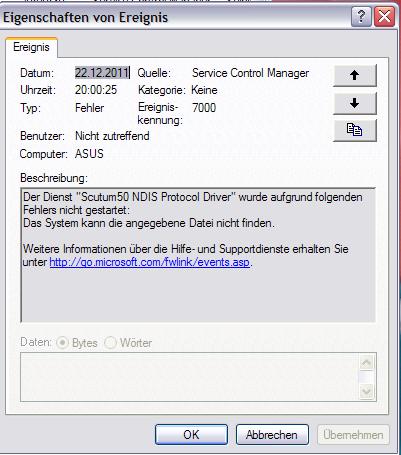This screenshot has width=401, height=455.
Task: Cancel with the Abbrechen button
Action: [272, 435]
